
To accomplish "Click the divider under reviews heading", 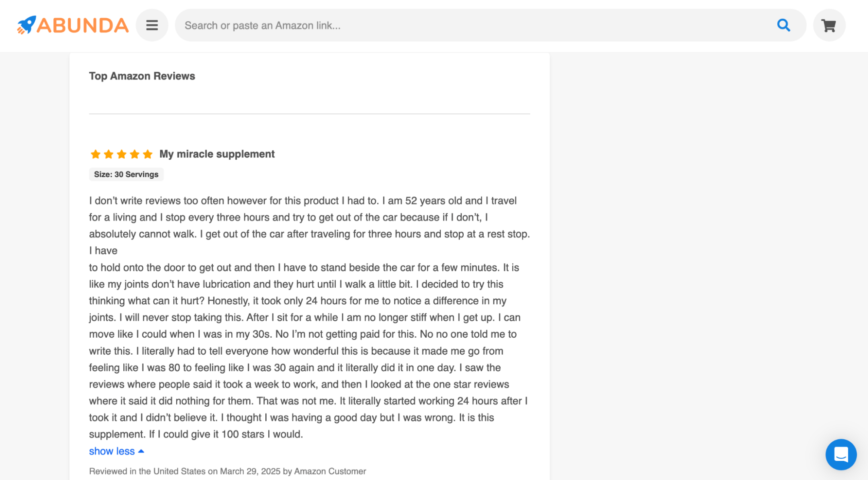I will click(x=309, y=114).
